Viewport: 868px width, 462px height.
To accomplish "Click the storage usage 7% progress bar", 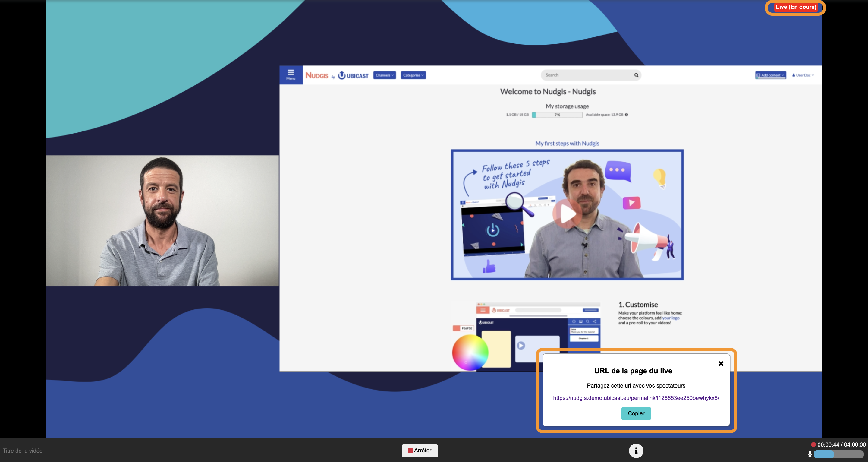I will pyautogui.click(x=557, y=115).
